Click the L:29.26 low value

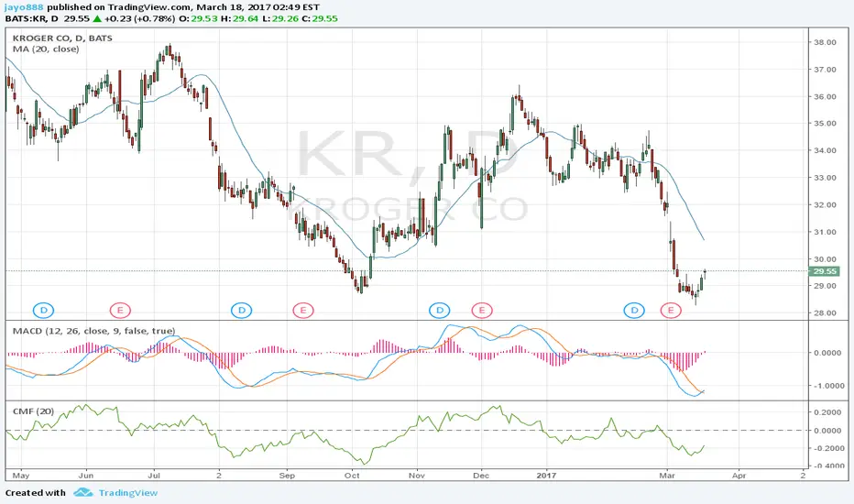[280, 18]
